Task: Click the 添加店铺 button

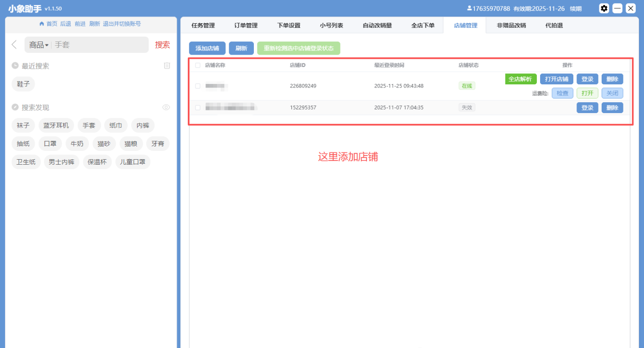Action: (207, 48)
